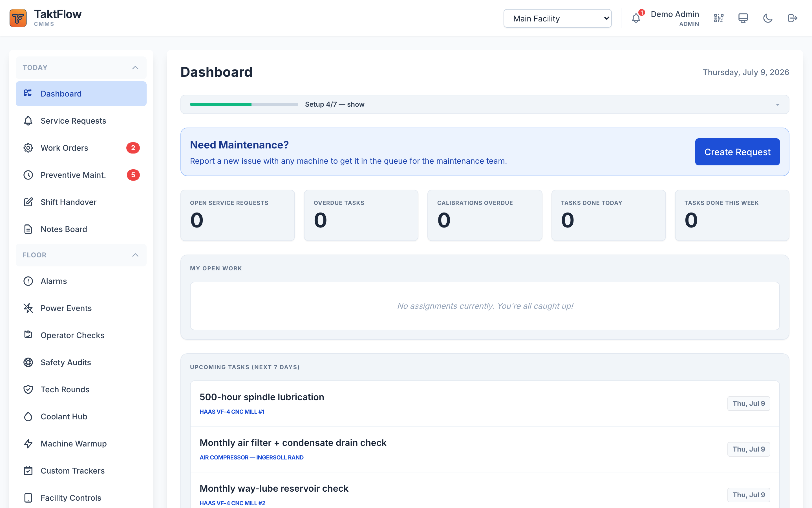Click the Facility Controls tablet icon
812x508 pixels.
(28, 498)
